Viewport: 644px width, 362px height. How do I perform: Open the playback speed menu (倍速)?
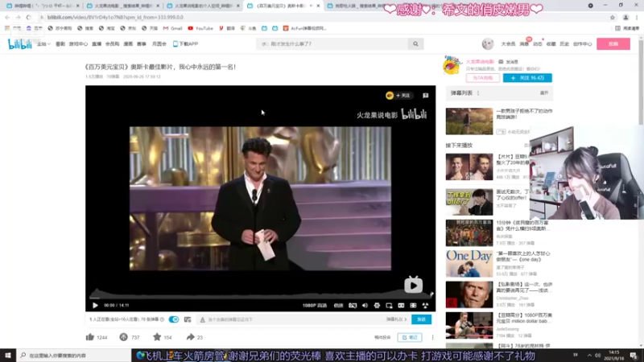[338, 306]
